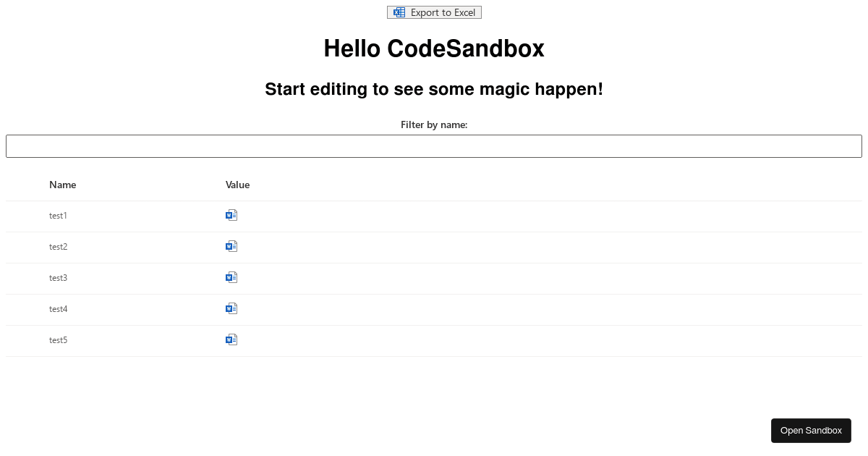Click the test1 row label
The width and height of the screenshot is (868, 456).
[58, 216]
